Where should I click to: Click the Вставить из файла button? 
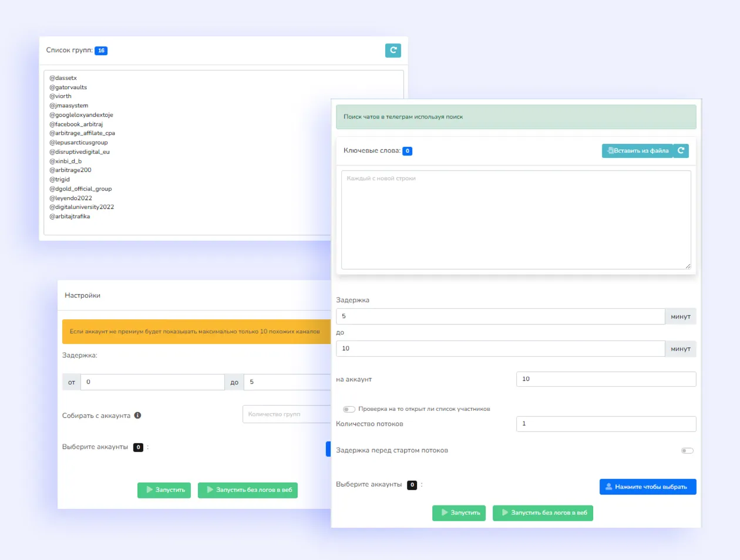click(x=637, y=151)
